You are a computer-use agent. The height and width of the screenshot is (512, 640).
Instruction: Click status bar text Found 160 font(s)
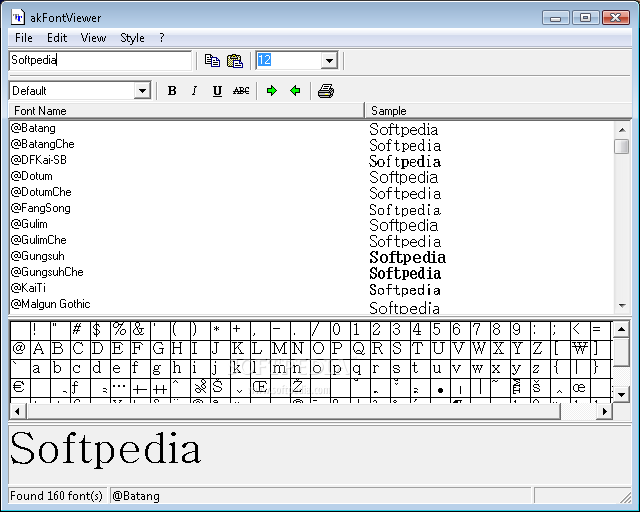tap(56, 496)
